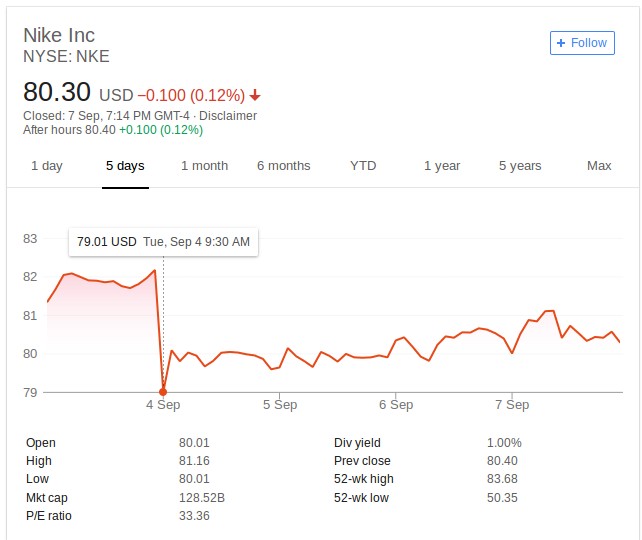This screenshot has width=642, height=540.
Task: Switch to the 5 years tab
Action: 520,166
